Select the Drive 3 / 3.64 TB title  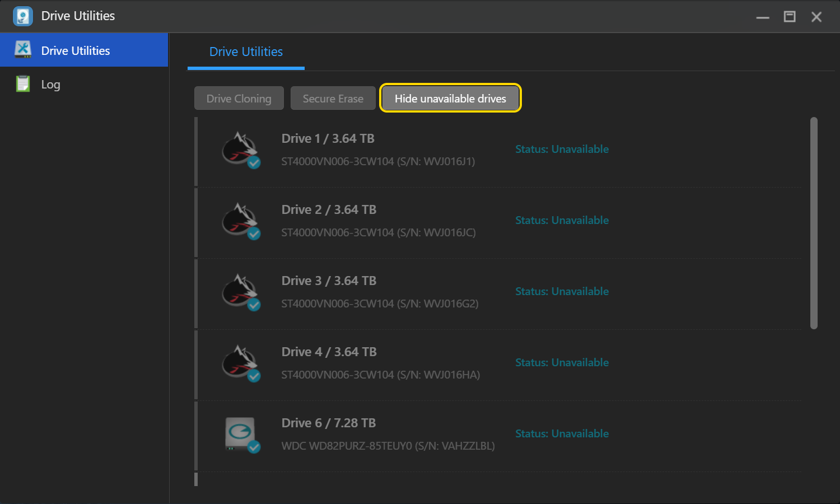(x=329, y=281)
